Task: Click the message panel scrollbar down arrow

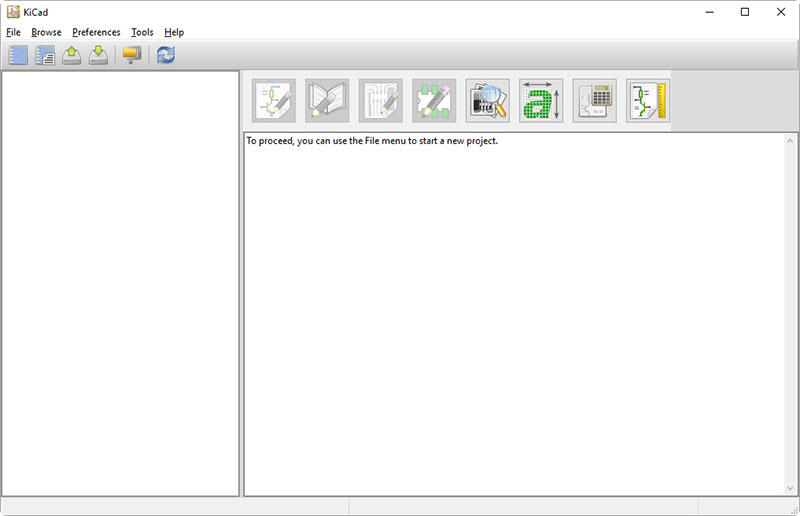Action: 790,488
